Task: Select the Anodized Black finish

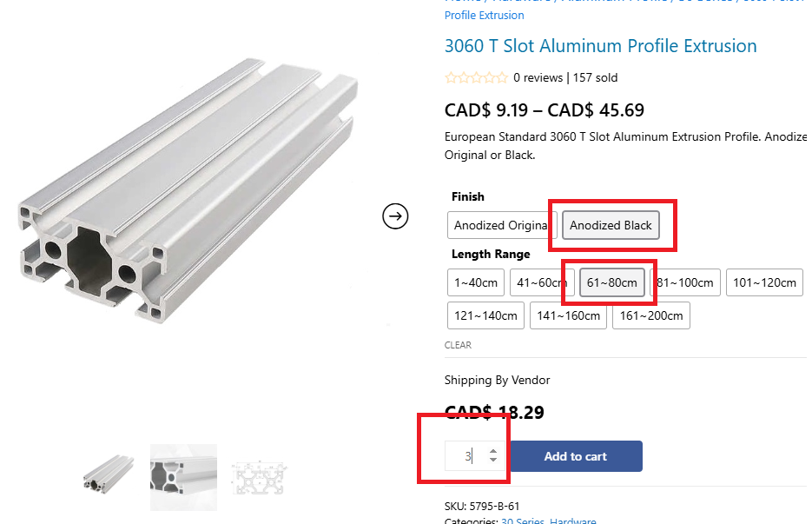Action: (611, 225)
